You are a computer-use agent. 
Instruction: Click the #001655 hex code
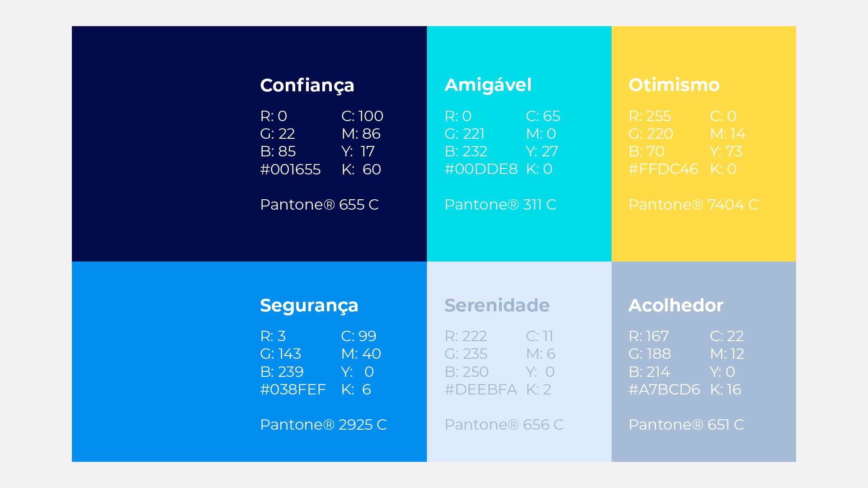coord(290,169)
